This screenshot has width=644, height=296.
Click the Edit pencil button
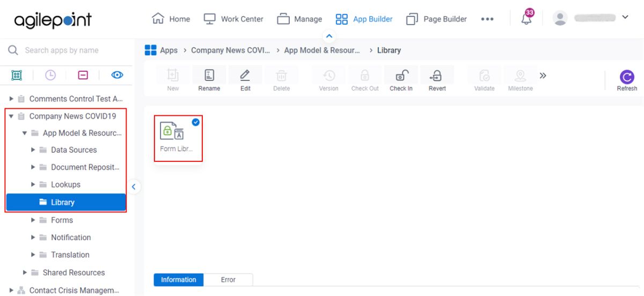(x=245, y=80)
